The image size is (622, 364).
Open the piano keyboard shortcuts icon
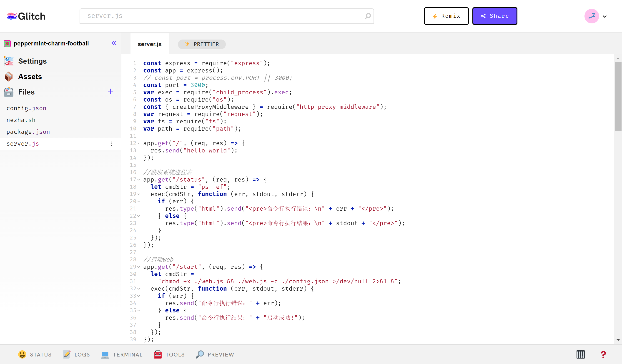pyautogui.click(x=580, y=354)
